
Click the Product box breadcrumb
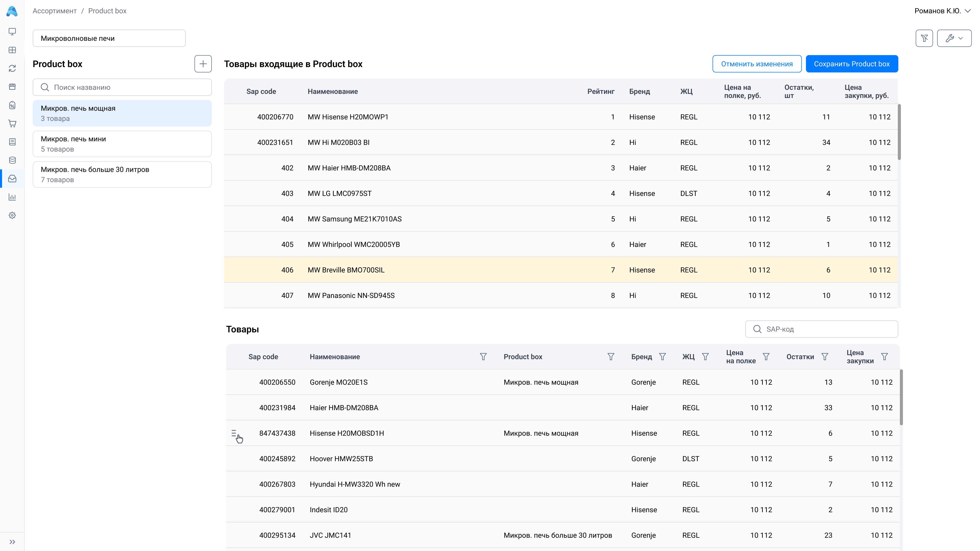107,11
